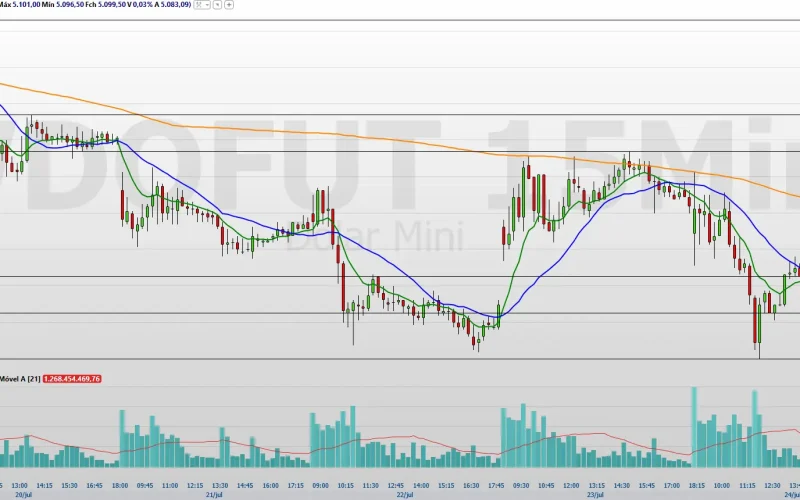
Task: Select the orange long-period moving average line
Action: coord(327,134)
